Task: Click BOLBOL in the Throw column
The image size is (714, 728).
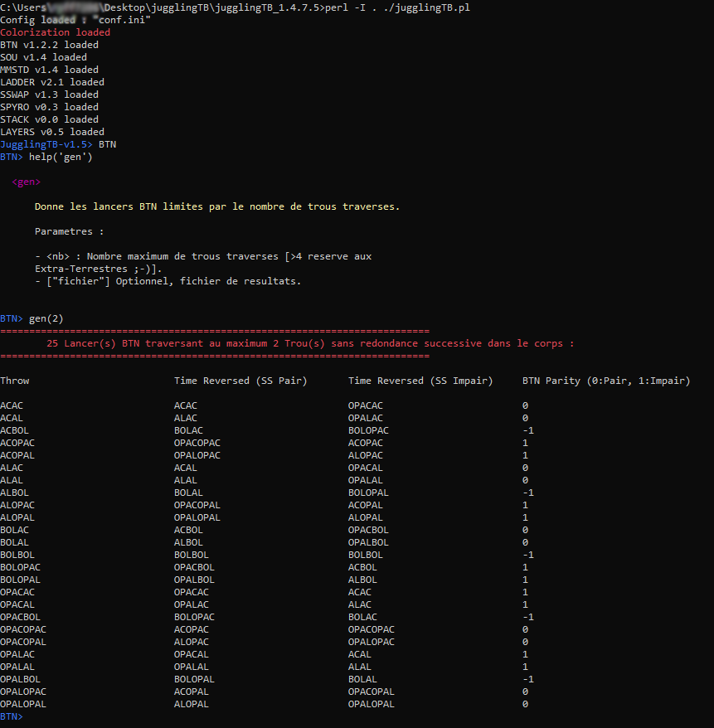Action: (17, 555)
